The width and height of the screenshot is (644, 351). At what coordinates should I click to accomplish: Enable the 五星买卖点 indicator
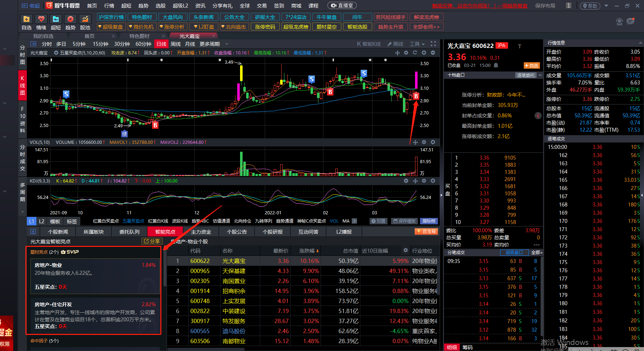pos(133,221)
